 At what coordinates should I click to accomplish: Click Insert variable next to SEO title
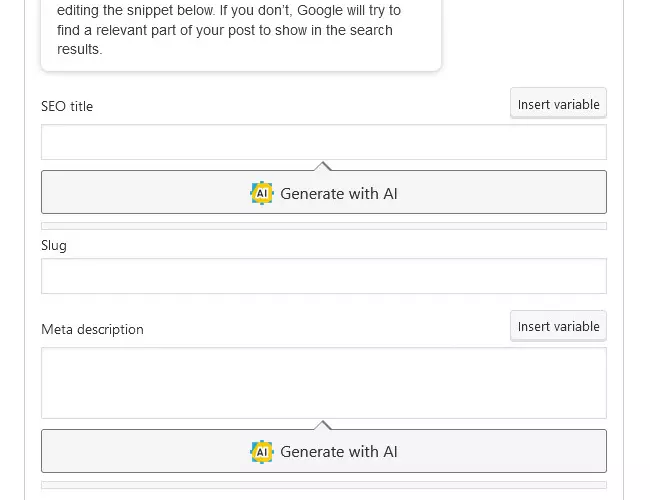click(x=558, y=104)
